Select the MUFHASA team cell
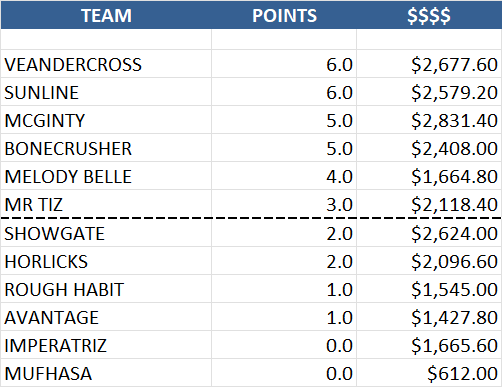 tap(106, 373)
